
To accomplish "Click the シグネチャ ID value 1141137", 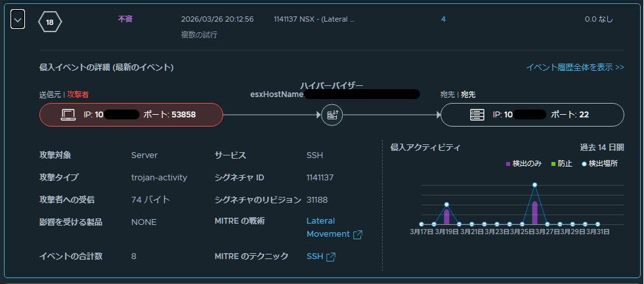I will pos(320,177).
